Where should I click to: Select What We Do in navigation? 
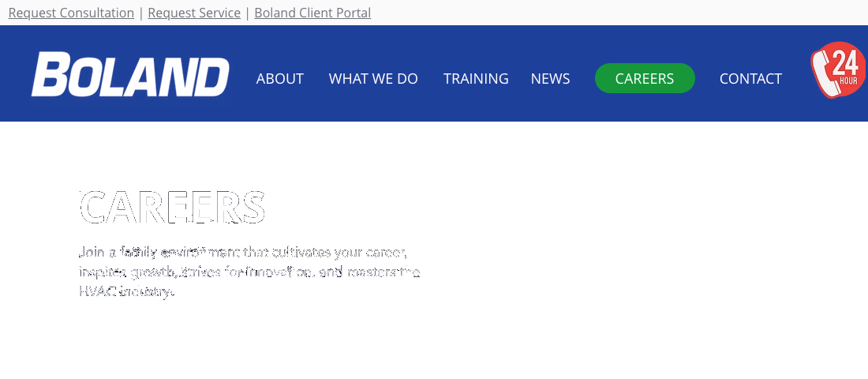(373, 79)
